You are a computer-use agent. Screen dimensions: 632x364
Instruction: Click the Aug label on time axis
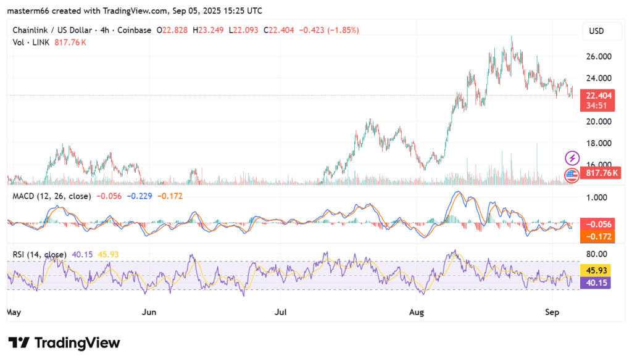click(417, 312)
